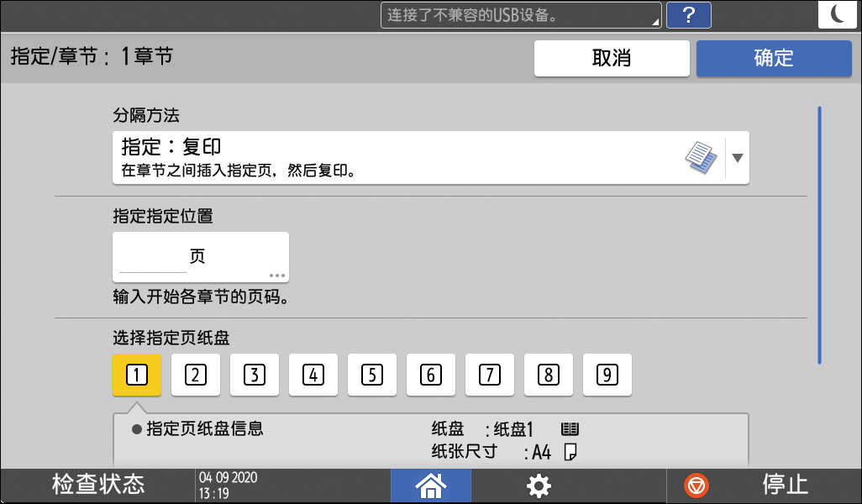Select tray 5 for designation pages
The height and width of the screenshot is (504, 862).
372,375
